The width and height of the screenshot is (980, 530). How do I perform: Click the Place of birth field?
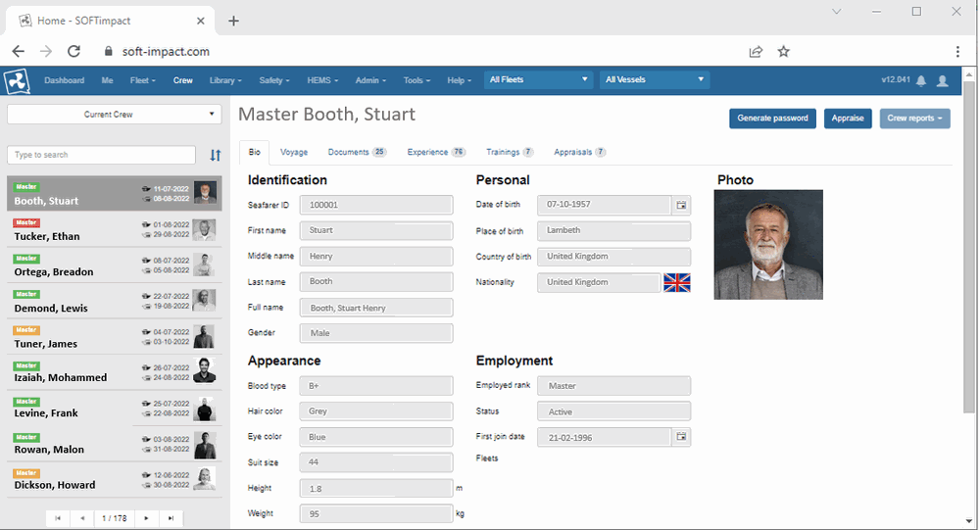pos(613,230)
